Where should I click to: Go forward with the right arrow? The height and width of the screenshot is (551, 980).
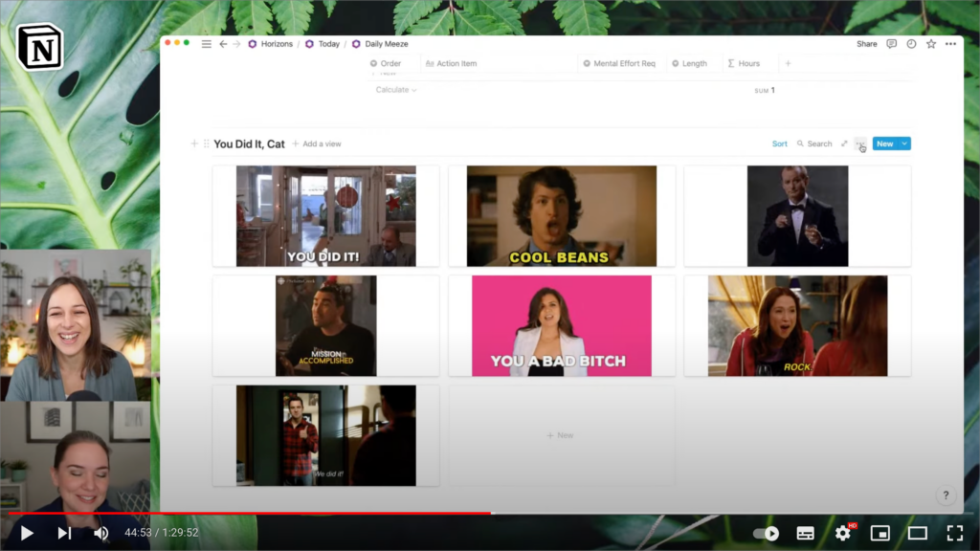pyautogui.click(x=237, y=44)
